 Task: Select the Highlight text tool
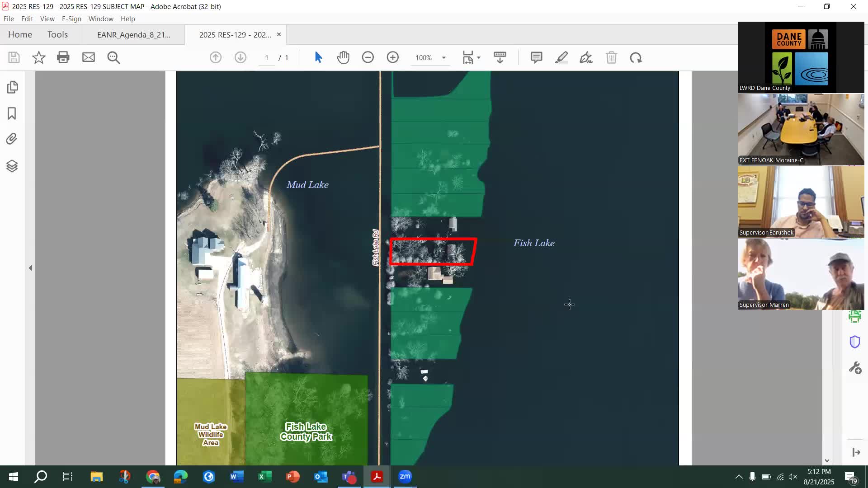tap(561, 57)
